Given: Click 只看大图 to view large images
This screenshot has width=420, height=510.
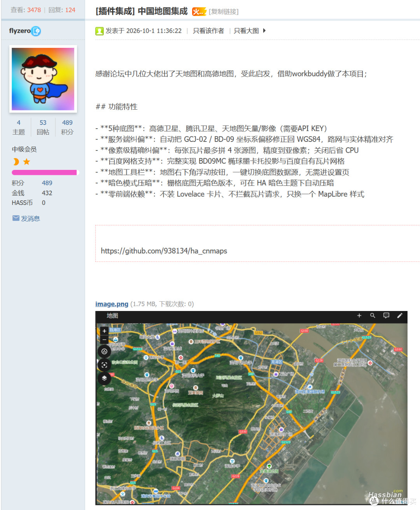Looking at the screenshot, I should (246, 31).
